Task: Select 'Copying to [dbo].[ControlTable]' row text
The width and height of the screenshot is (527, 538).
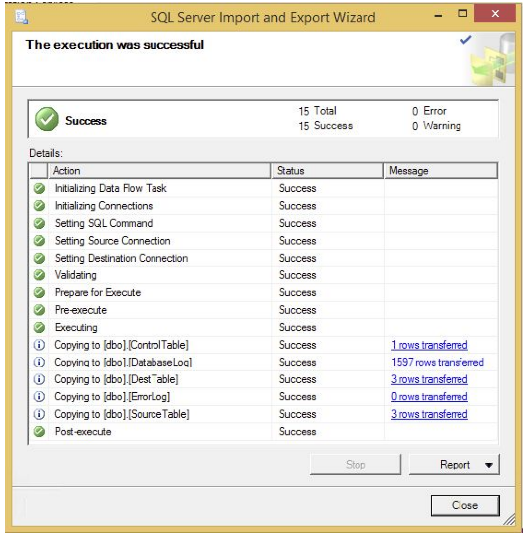Action: (121, 345)
